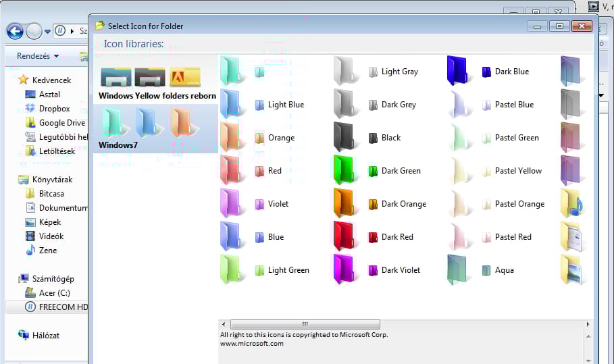Open Google Drive in Explorer sidebar
The height and width of the screenshot is (364, 614).
coord(55,122)
